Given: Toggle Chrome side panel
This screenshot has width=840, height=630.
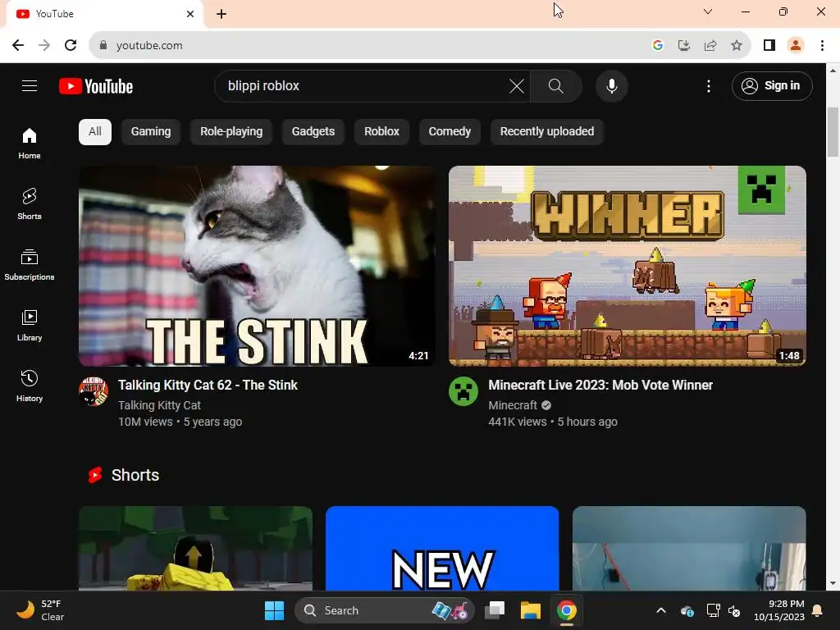Looking at the screenshot, I should pyautogui.click(x=769, y=46).
